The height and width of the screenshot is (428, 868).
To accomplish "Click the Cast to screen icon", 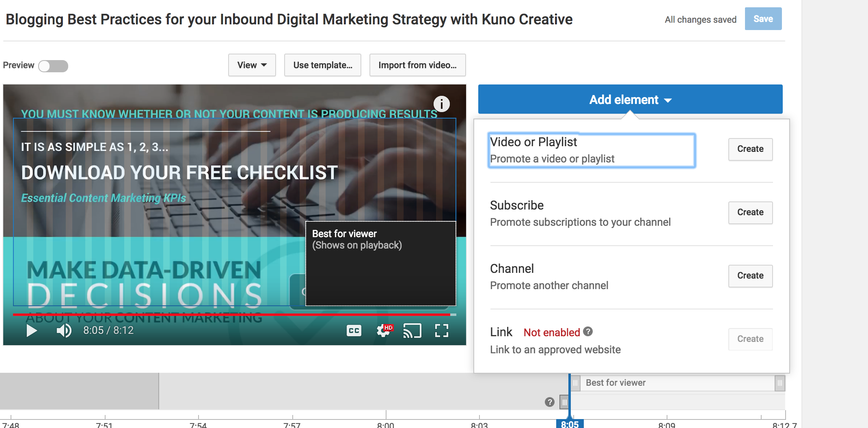I will (x=412, y=331).
